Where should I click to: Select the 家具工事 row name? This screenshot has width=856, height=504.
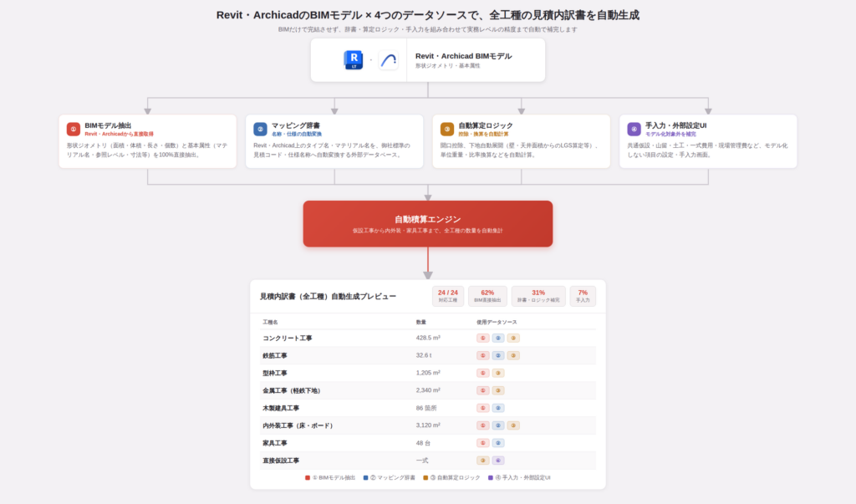[x=274, y=443]
